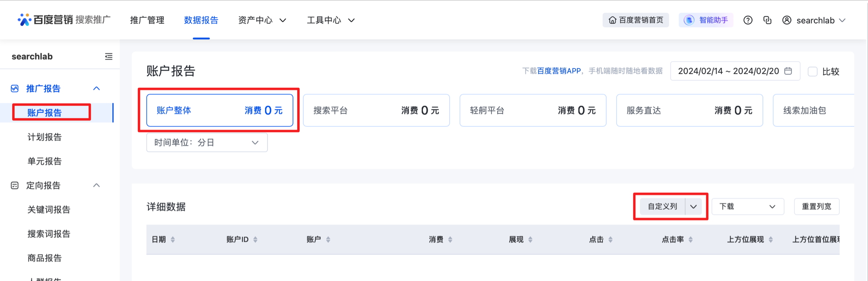Collapse the 定向报告 sidebar section
Image resolution: width=868 pixels, height=281 pixels.
point(97,185)
